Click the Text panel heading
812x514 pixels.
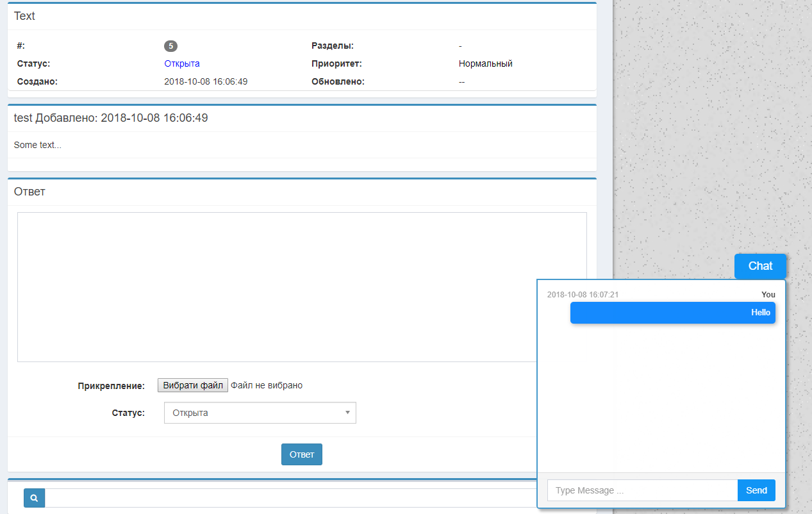pos(24,16)
